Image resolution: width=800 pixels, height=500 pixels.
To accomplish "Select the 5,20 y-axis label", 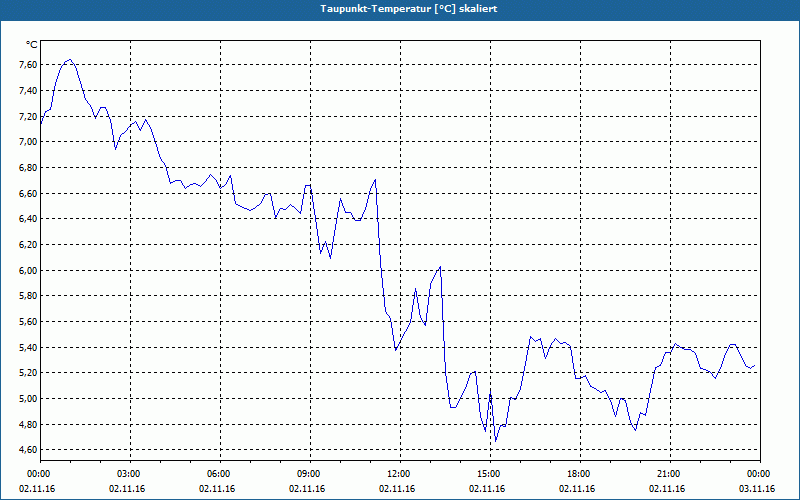I will tap(28, 373).
